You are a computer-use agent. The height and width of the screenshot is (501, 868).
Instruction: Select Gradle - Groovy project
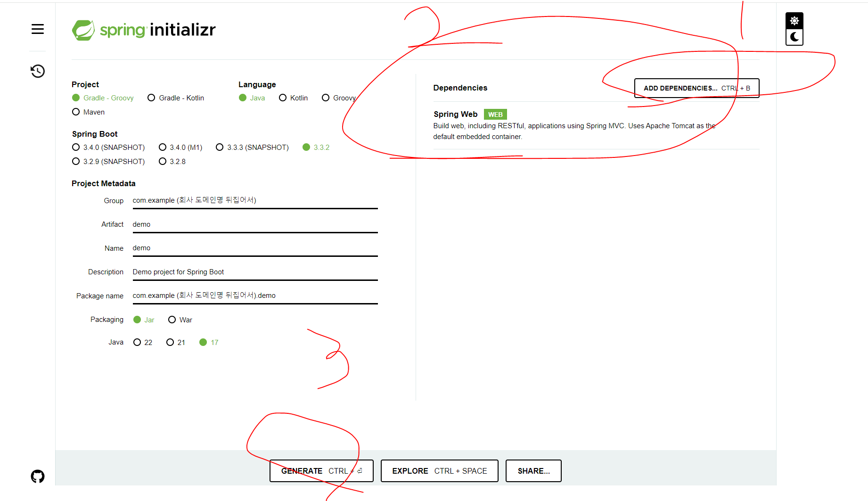coord(103,98)
